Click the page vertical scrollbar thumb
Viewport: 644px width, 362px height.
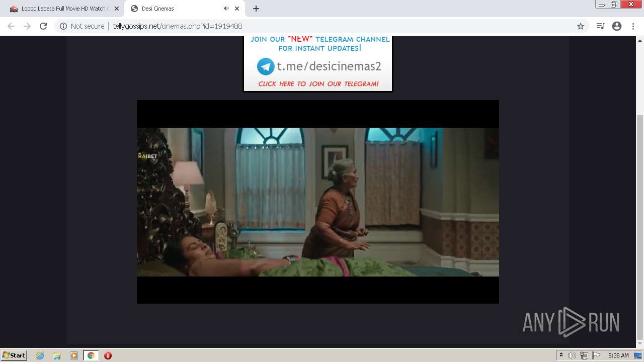coord(640,227)
